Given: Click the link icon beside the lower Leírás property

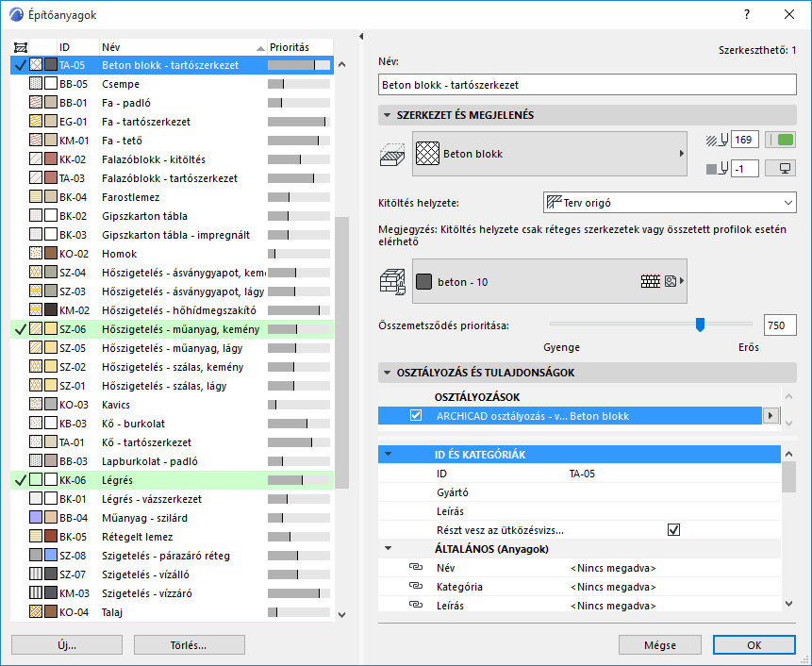Looking at the screenshot, I should coord(416,605).
